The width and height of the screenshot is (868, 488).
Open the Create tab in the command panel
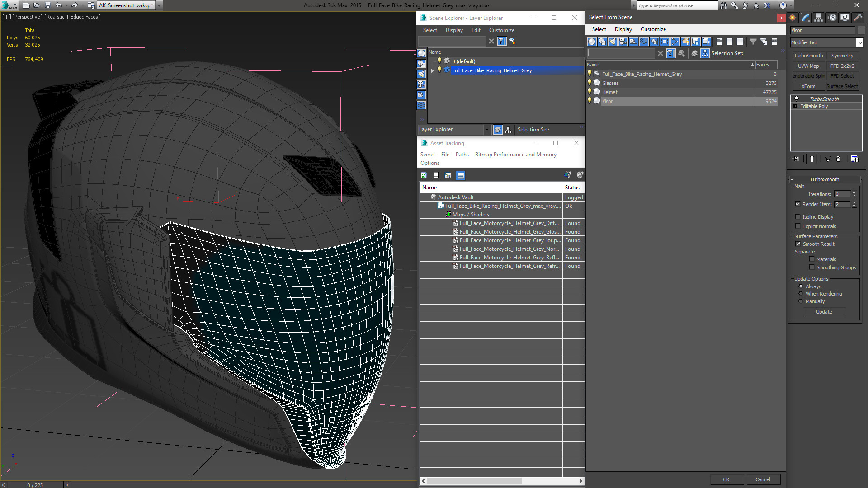[793, 18]
